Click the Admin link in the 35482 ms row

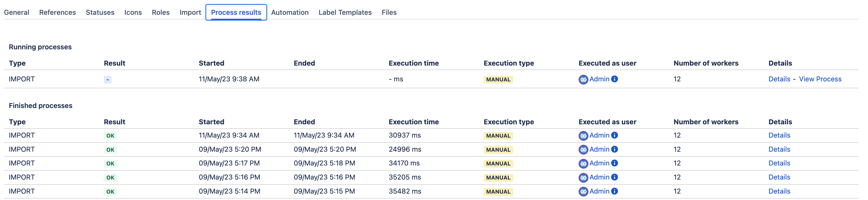pyautogui.click(x=600, y=192)
